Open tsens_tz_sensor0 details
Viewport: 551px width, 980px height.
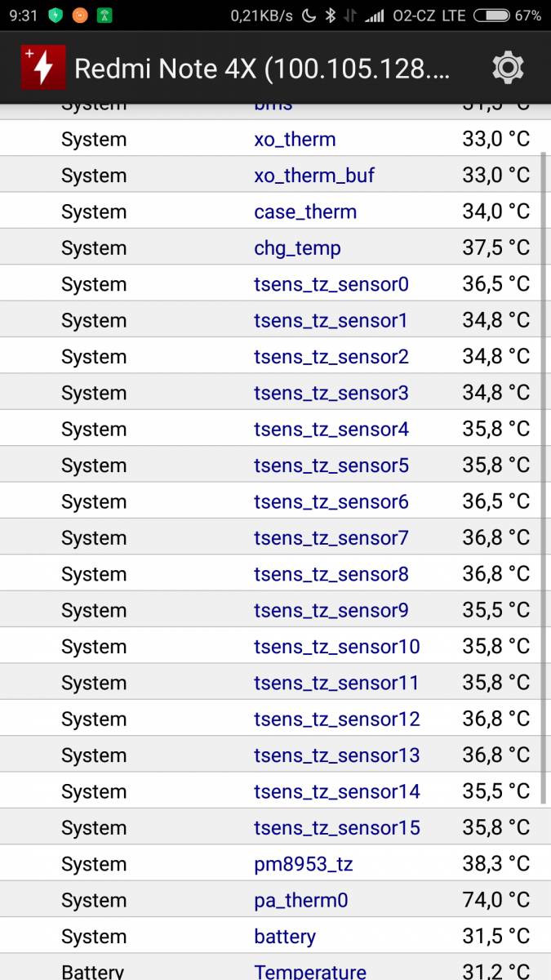click(331, 284)
